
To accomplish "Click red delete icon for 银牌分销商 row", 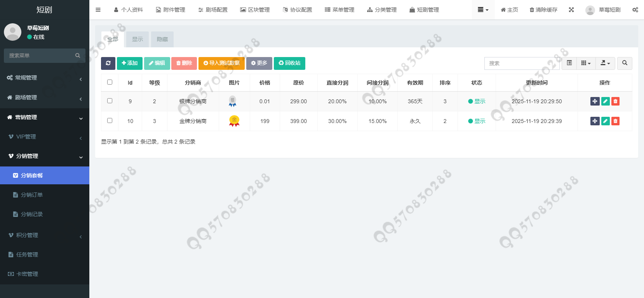I will [615, 101].
